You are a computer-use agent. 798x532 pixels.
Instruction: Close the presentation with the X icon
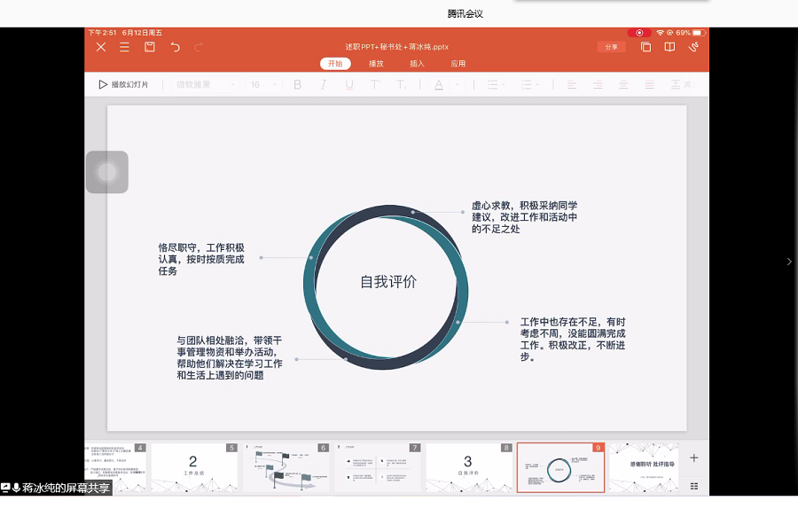tap(101, 47)
